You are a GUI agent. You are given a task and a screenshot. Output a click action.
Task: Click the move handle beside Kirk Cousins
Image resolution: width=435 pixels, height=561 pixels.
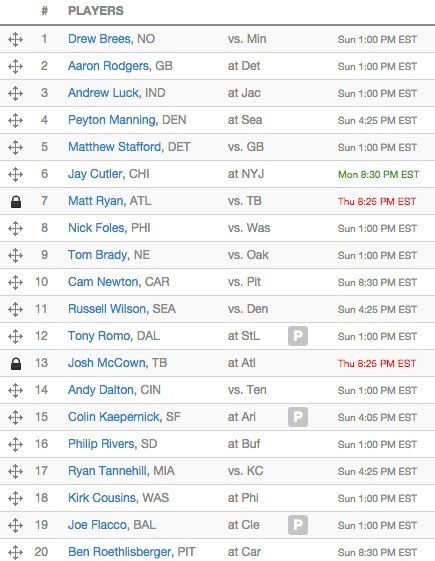[15, 498]
